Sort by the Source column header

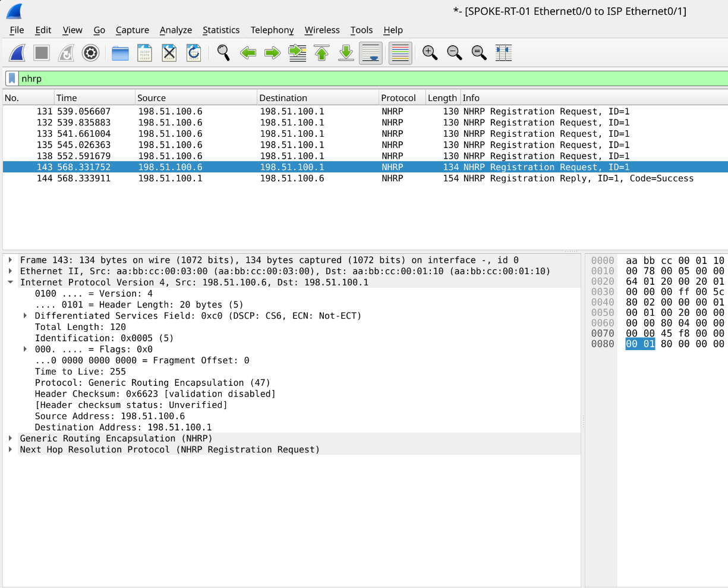click(x=196, y=98)
